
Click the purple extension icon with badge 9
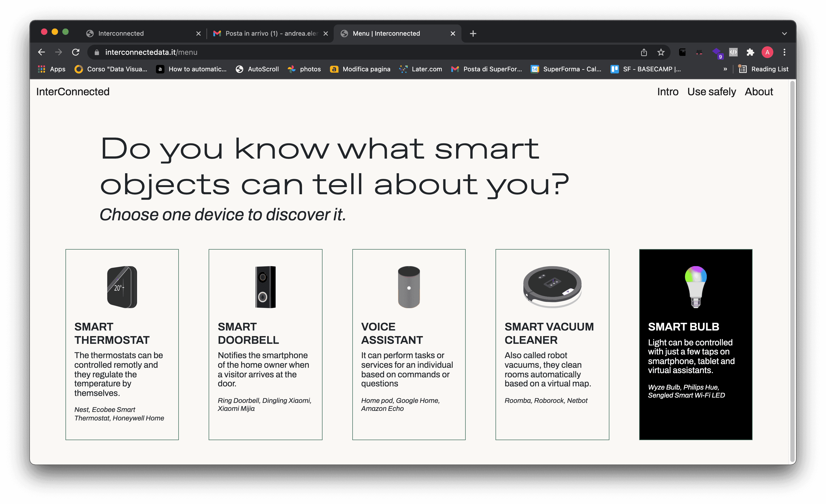(717, 53)
